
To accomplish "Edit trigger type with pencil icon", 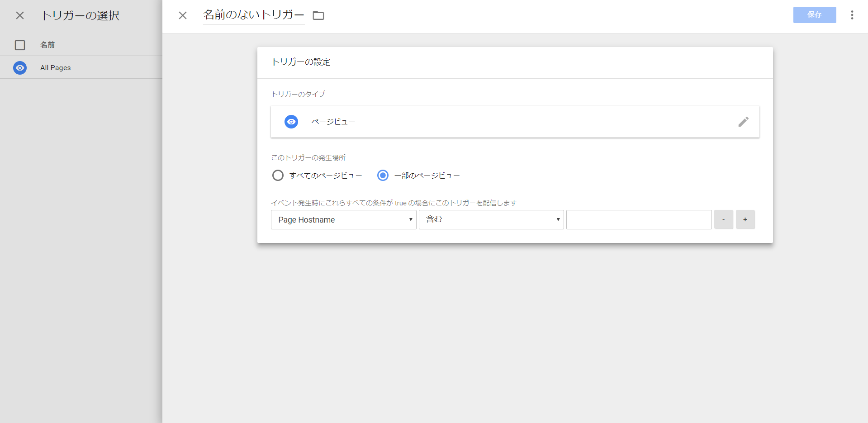I will click(743, 122).
